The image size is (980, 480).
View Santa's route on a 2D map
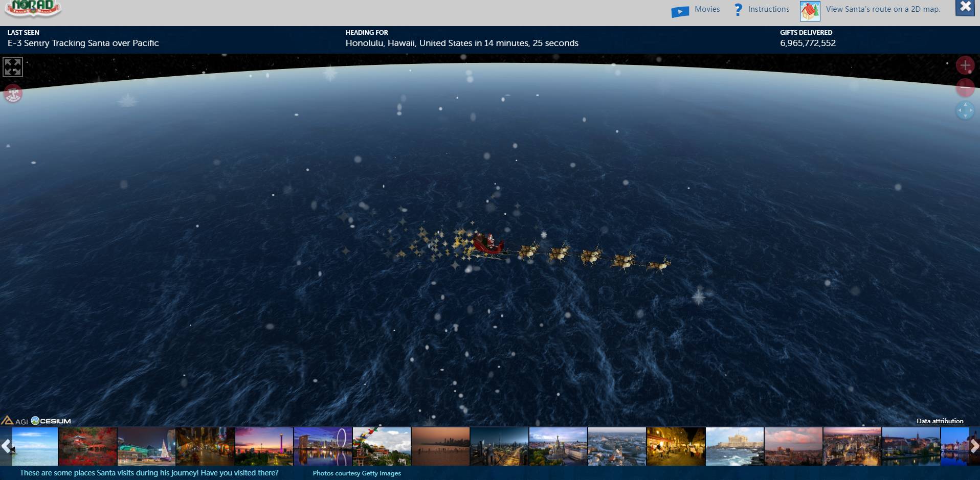883,9
